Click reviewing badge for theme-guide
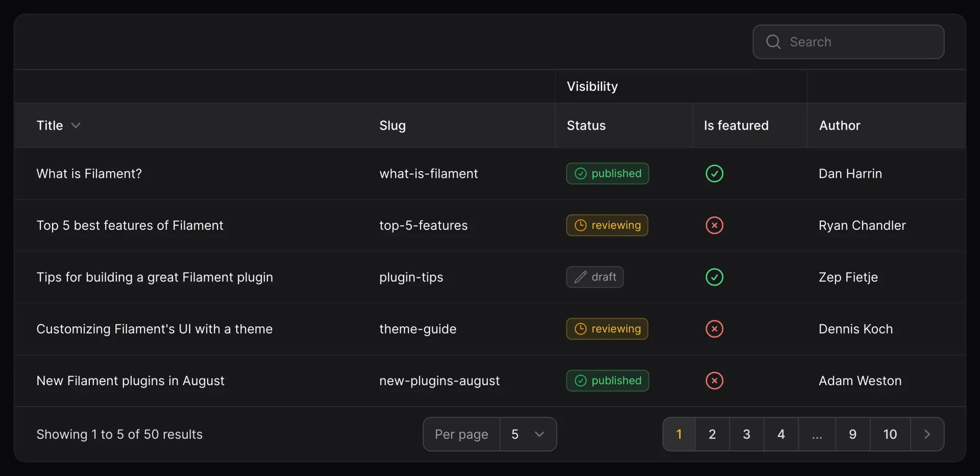The width and height of the screenshot is (980, 476). 607,329
